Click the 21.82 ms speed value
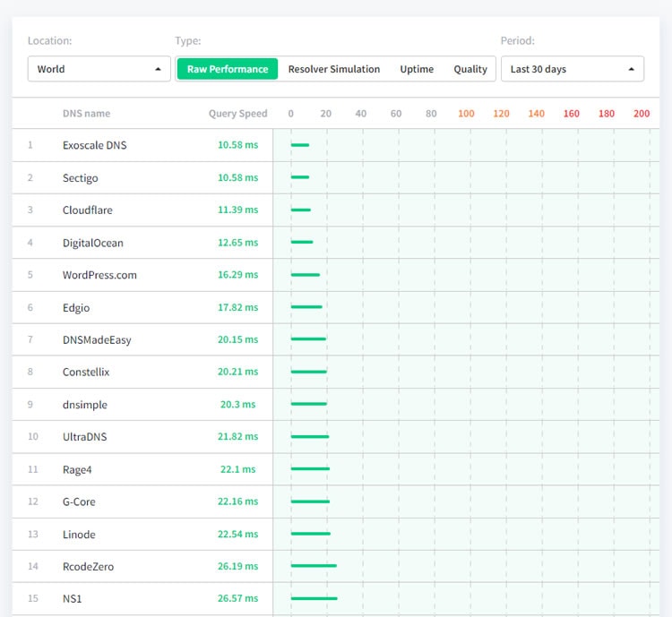This screenshot has width=672, height=617. tap(237, 436)
